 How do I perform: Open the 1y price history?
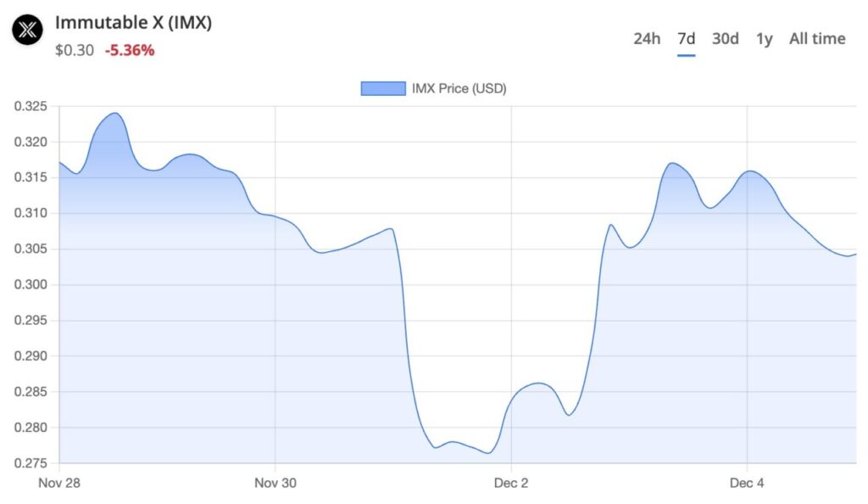[x=764, y=38]
